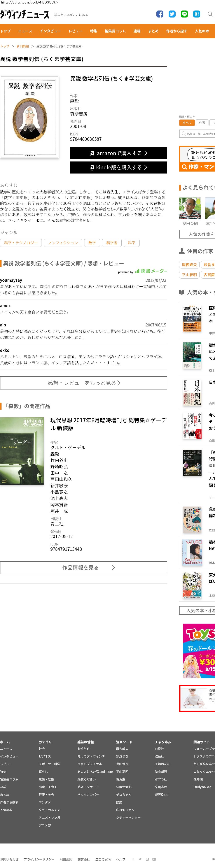Click the 異説 数学者列伝 book cover image

[x=30, y=117]
